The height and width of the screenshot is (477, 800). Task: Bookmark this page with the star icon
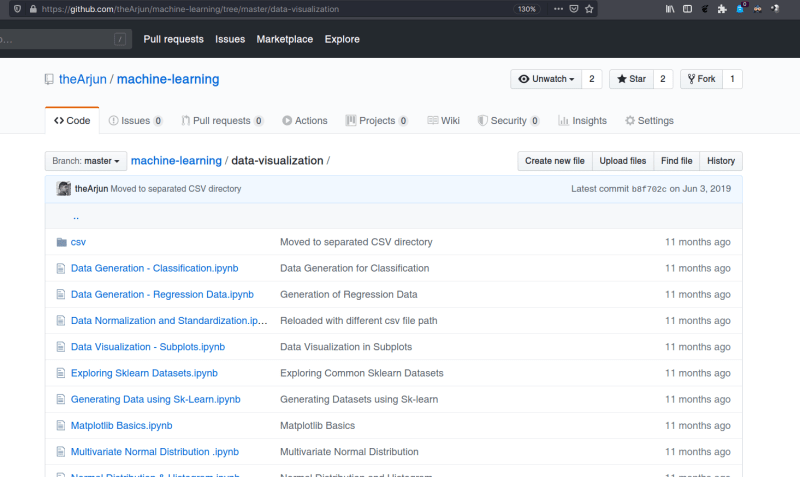589,9
